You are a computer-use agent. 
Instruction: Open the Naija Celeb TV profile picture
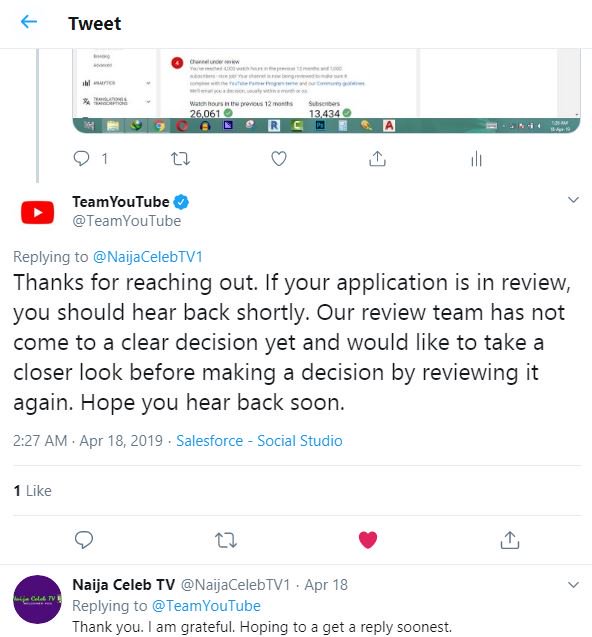[37, 599]
